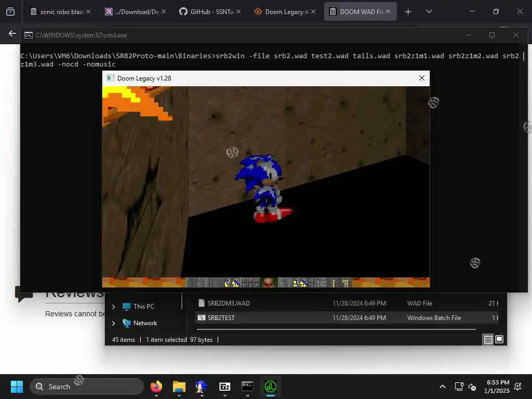Viewport: 532px width, 399px height.
Task: Click SRB2DM3.WAD date modified cell
Action: point(359,303)
